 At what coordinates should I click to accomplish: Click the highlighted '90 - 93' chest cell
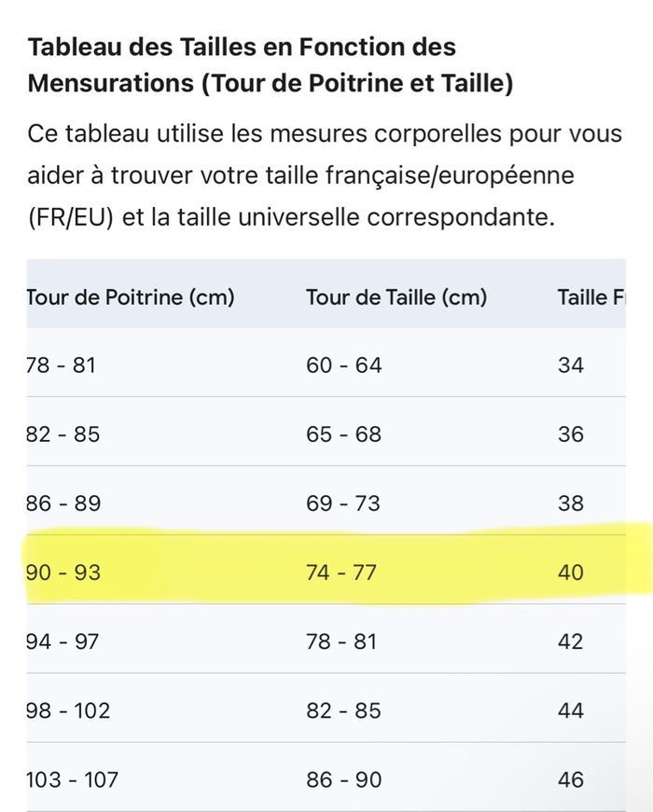point(63,571)
